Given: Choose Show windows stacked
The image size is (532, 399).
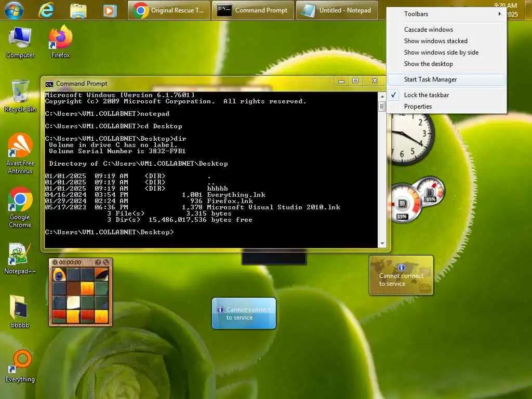Looking at the screenshot, I should (447, 41).
